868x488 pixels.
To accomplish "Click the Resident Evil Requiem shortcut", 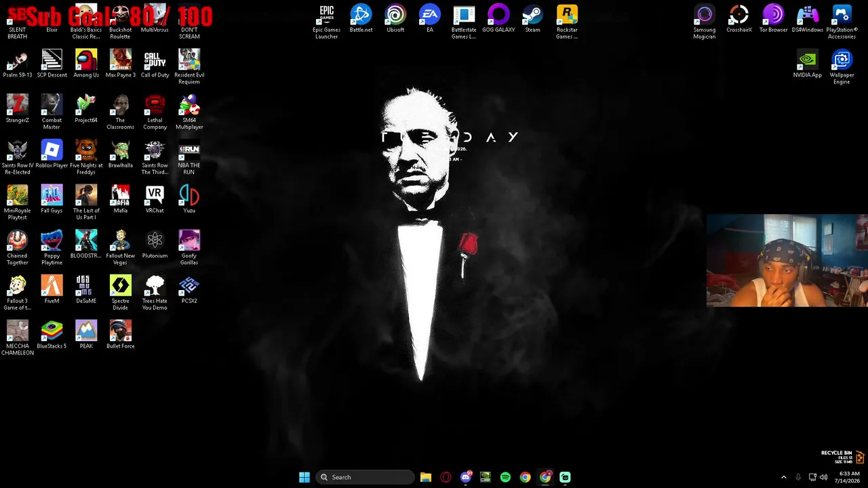I will tap(189, 67).
